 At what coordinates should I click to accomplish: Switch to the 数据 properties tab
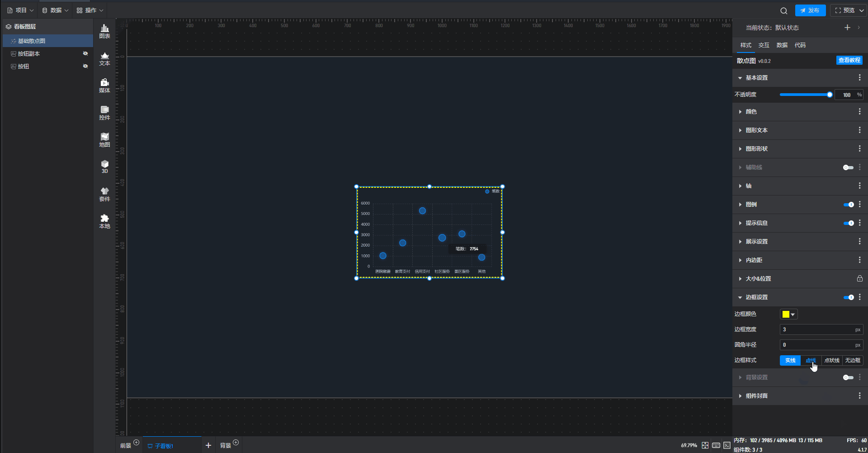[x=782, y=45]
